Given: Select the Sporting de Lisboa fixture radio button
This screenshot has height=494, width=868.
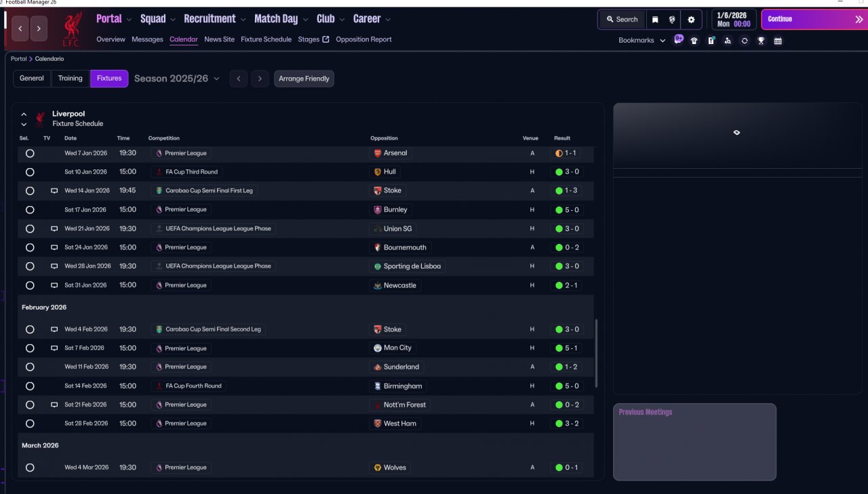Looking at the screenshot, I should click(30, 266).
